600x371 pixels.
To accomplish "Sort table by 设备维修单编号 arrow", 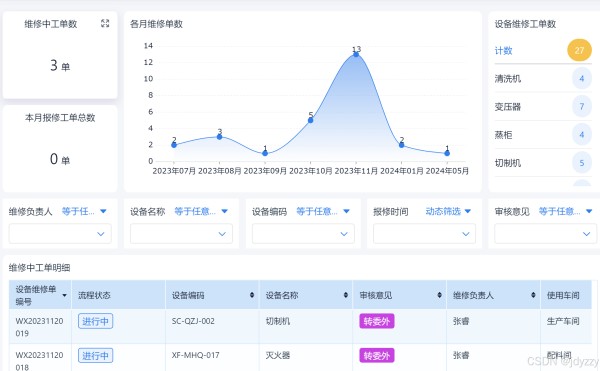I will (x=64, y=295).
